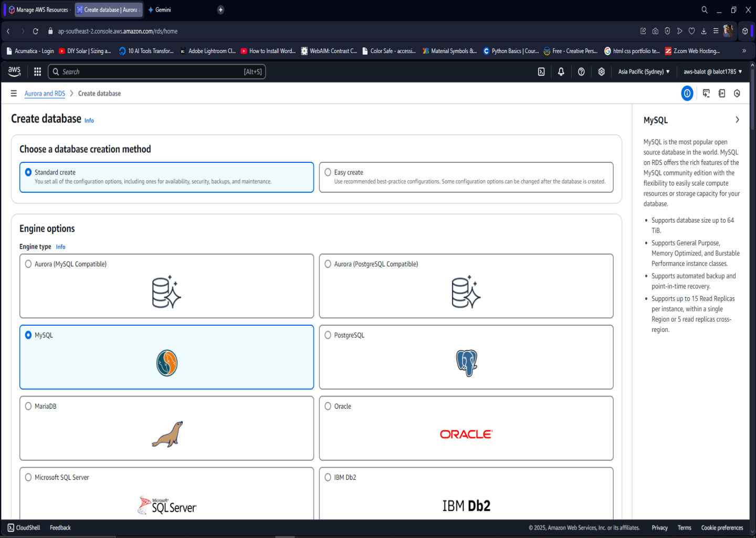Open the Asia Pacific (Sydney) region dropdown

[644, 72]
